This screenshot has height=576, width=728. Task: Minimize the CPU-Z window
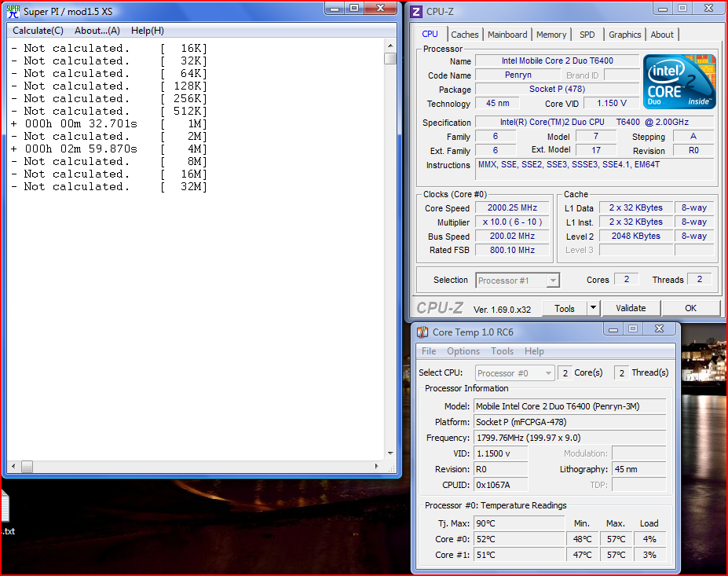(x=663, y=9)
